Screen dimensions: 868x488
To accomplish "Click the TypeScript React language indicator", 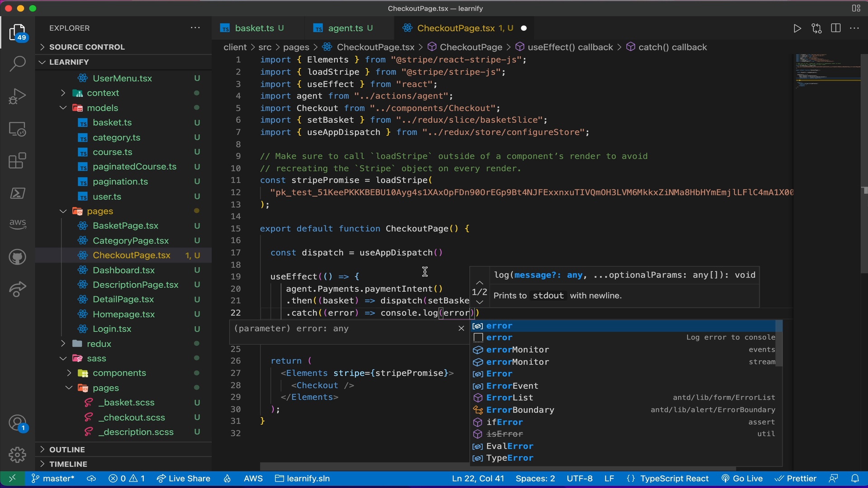I will (x=675, y=478).
